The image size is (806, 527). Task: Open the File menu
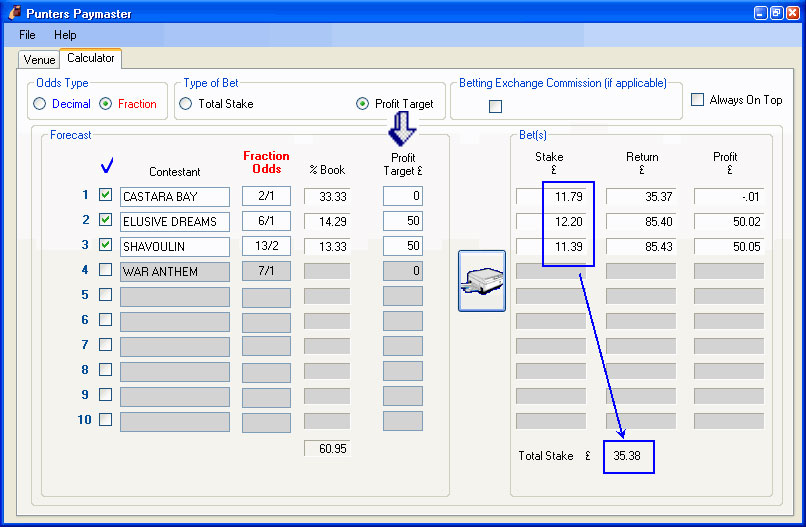[27, 35]
